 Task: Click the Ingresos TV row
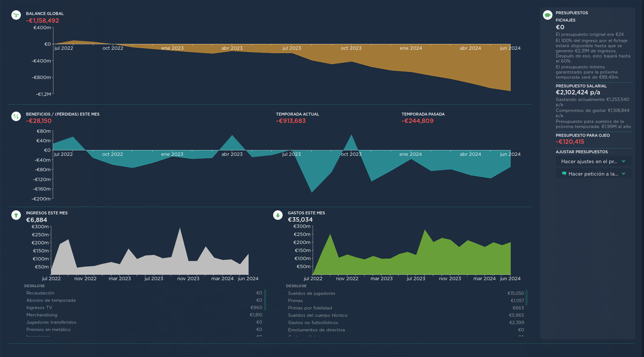point(144,308)
